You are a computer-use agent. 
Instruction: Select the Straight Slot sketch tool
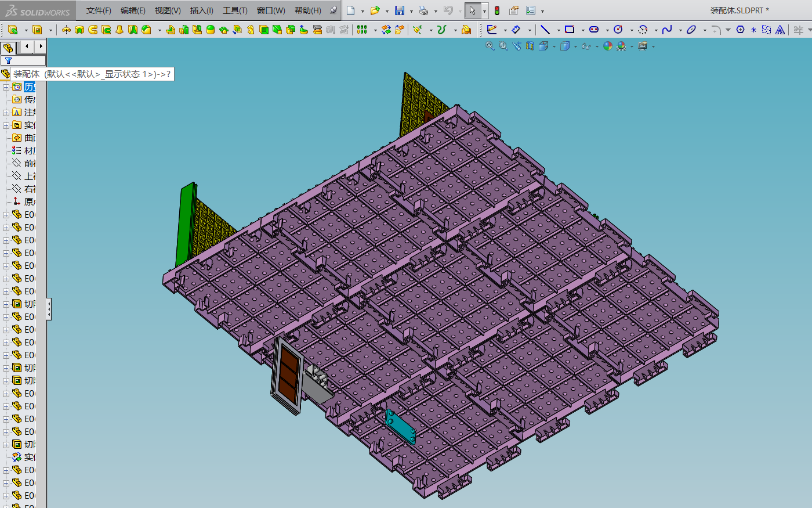coord(594,30)
